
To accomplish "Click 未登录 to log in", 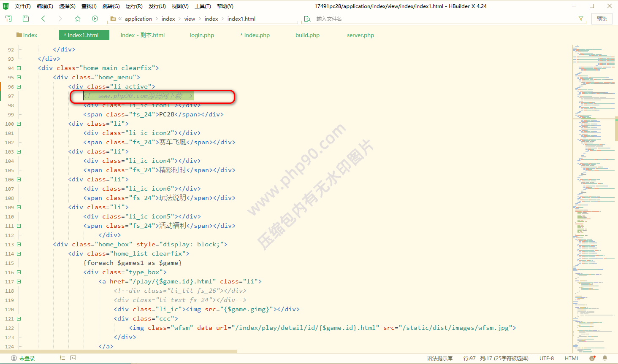I will click(x=27, y=358).
